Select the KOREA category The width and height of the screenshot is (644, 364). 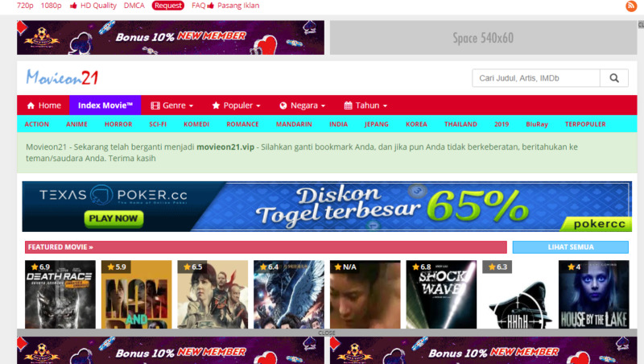416,124
